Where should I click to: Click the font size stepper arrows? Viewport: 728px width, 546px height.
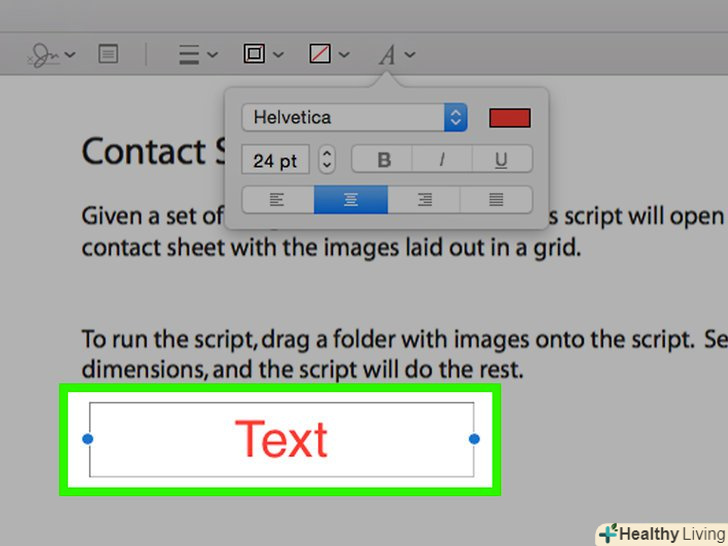pyautogui.click(x=327, y=159)
